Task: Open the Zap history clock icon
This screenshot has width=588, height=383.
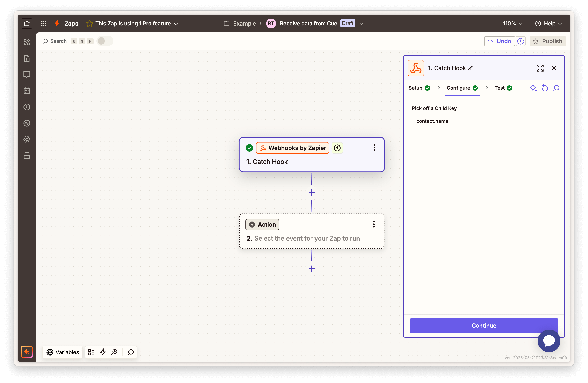Action: tap(27, 107)
